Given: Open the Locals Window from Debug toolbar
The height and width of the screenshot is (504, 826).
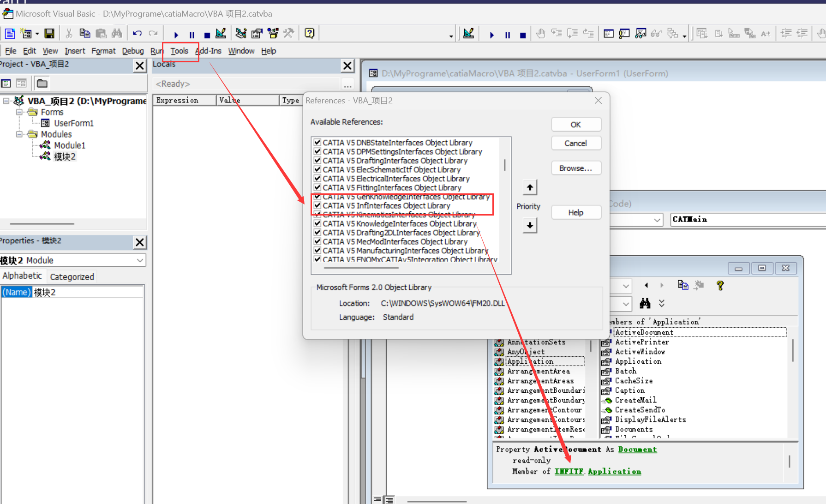Looking at the screenshot, I should coord(609,33).
